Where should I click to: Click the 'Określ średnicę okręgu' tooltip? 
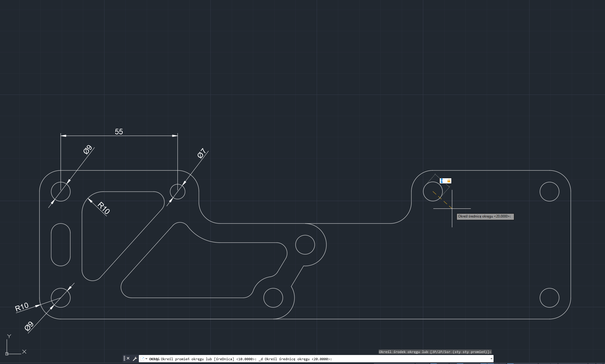point(485,216)
